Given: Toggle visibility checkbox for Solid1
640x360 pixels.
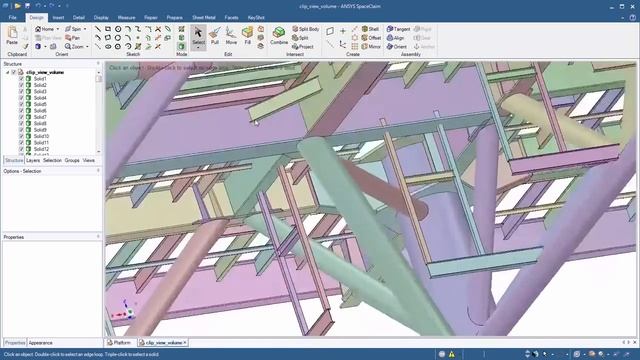Looking at the screenshot, I should point(21,79).
